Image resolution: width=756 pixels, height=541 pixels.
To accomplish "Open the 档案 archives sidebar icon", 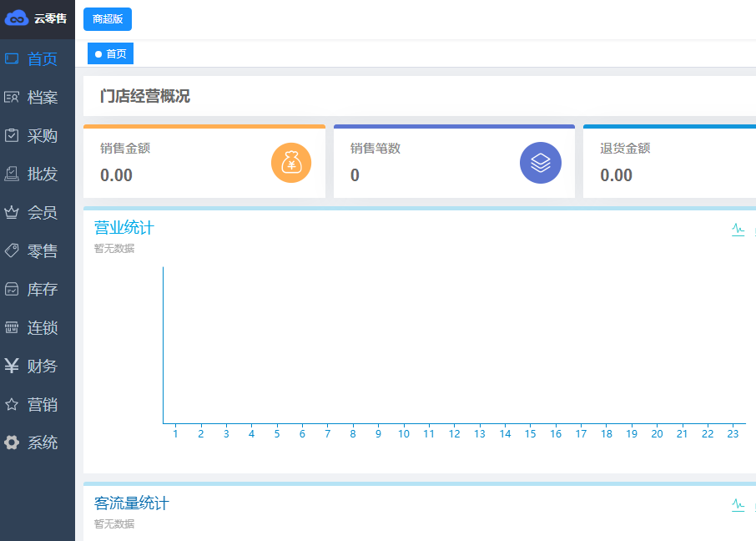I will pyautogui.click(x=12, y=98).
